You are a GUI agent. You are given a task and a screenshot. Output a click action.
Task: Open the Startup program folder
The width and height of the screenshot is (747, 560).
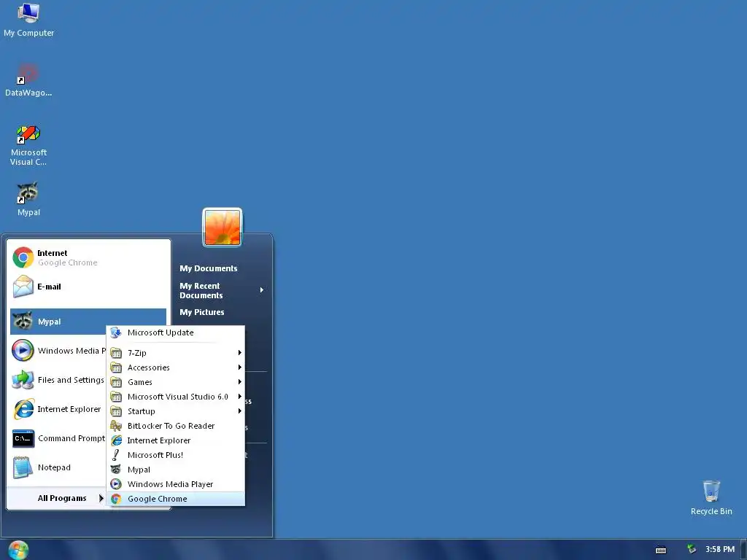point(176,411)
